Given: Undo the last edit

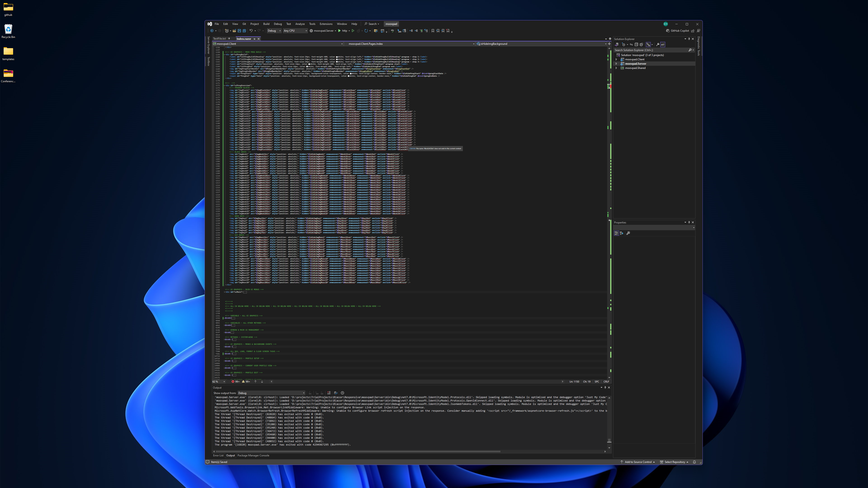Looking at the screenshot, I should 251,31.
